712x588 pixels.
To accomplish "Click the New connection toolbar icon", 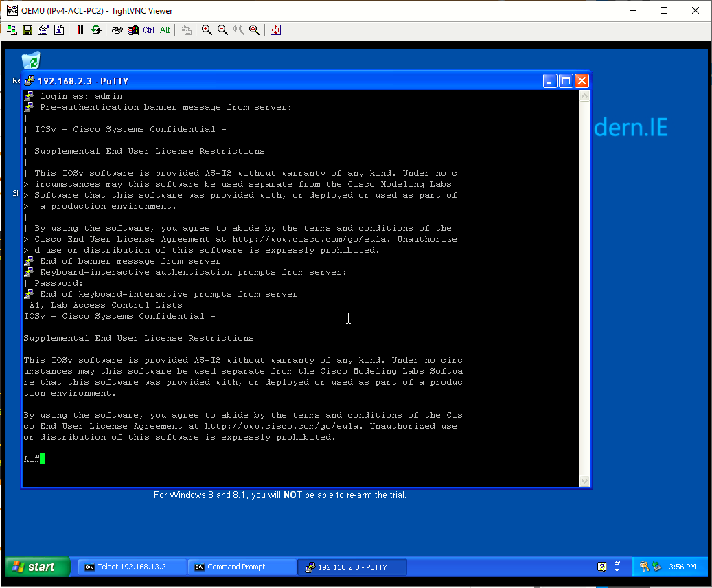I will tap(12, 30).
